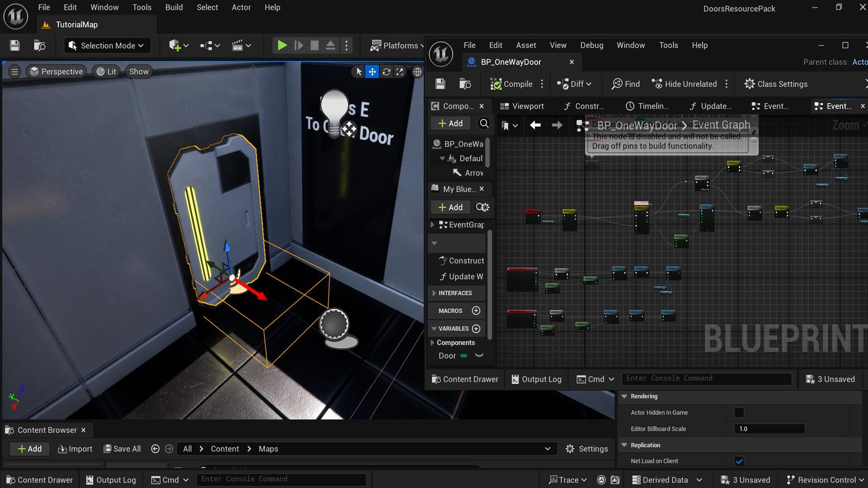Screen dimensions: 868x488
Task: Enable the Hide Unrelated nodes option
Action: pos(684,84)
